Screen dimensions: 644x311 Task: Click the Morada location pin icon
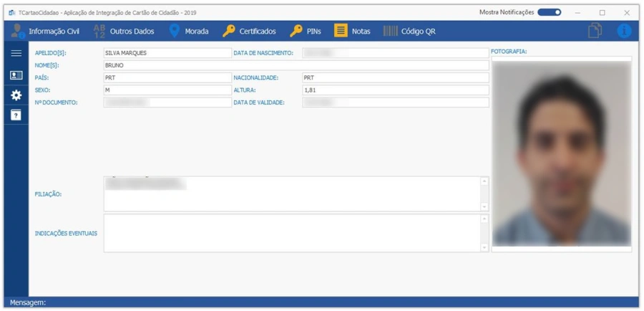click(175, 31)
